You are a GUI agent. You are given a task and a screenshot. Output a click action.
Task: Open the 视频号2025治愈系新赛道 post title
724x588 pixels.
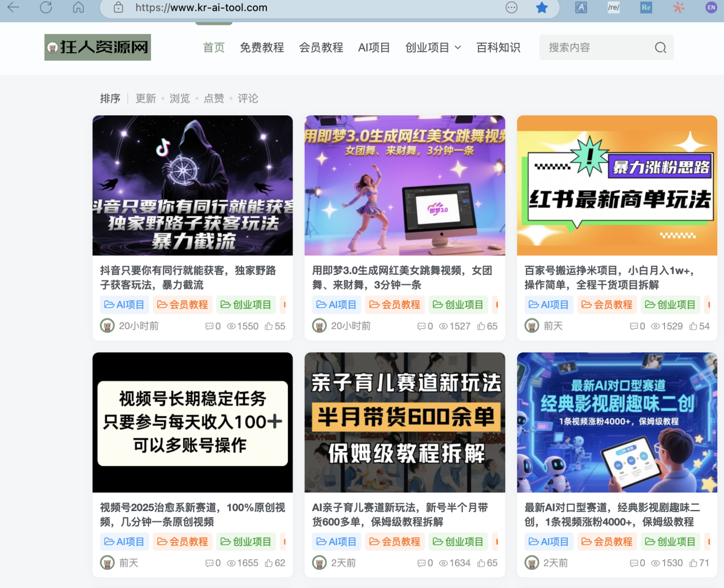[x=192, y=514]
